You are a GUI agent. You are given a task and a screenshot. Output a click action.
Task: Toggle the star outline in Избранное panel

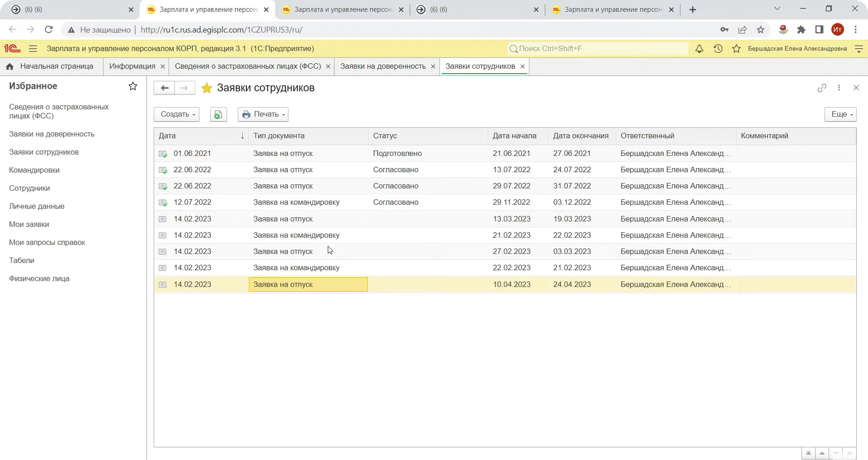click(133, 86)
